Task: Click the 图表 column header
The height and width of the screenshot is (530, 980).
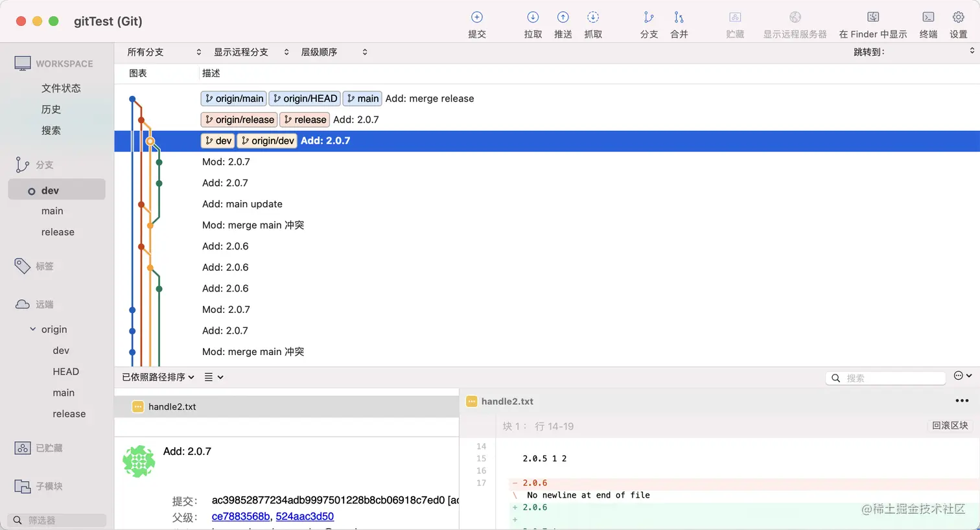Action: point(137,73)
